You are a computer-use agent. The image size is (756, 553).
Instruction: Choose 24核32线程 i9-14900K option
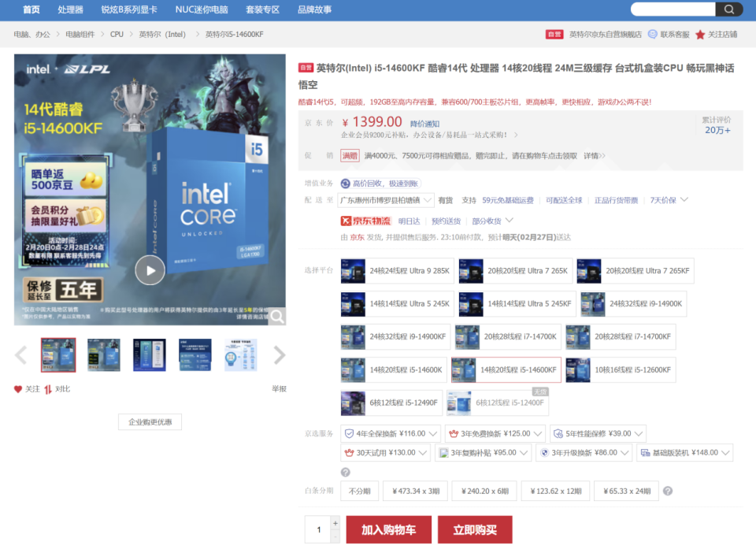(x=633, y=304)
